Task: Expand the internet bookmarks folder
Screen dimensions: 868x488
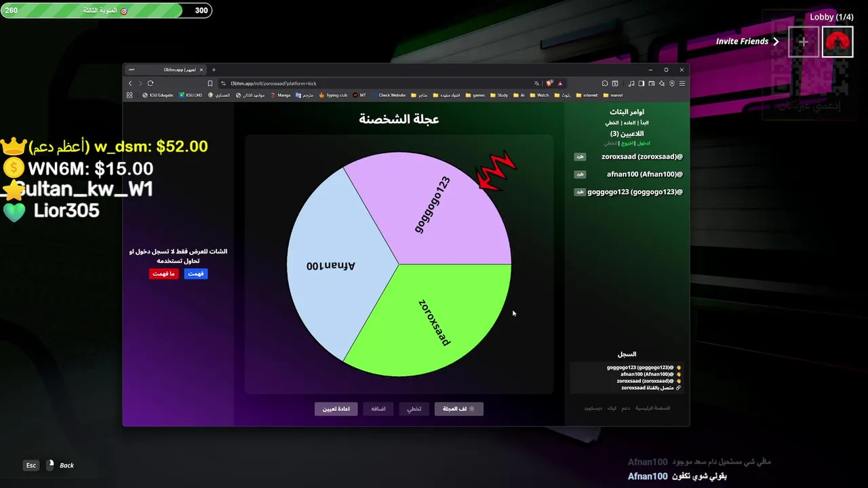Action: [x=587, y=95]
